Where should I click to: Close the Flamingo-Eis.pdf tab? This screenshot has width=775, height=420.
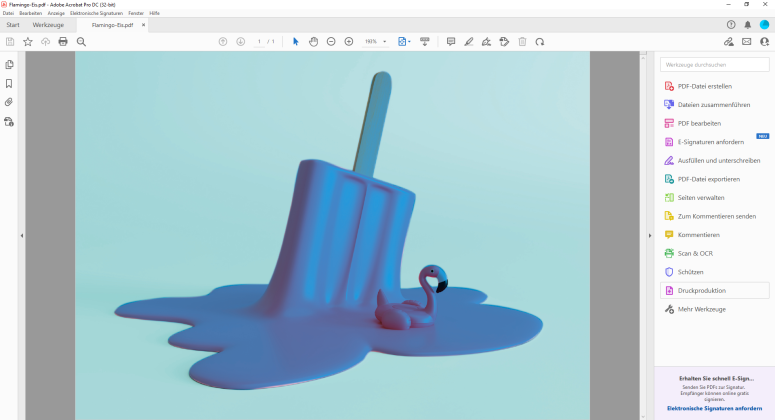(144, 25)
